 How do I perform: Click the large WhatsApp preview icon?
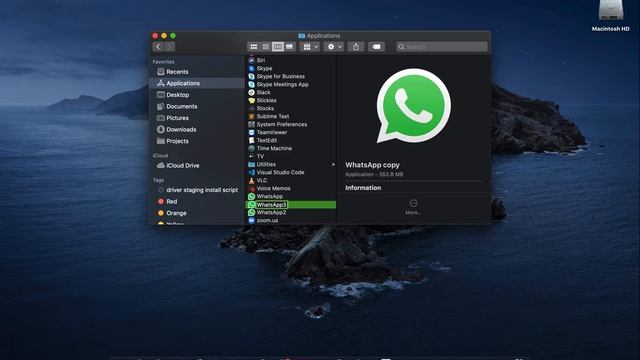click(x=413, y=106)
